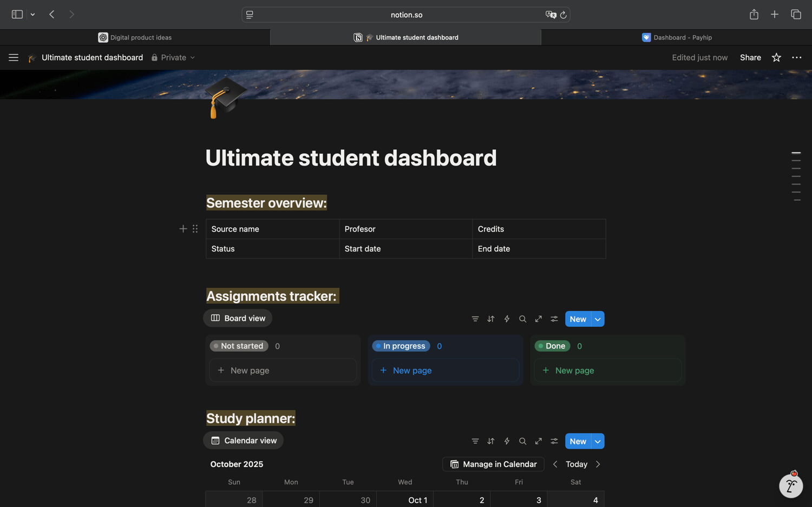
Task: Click the graduation cap page icon
Action: point(225,97)
